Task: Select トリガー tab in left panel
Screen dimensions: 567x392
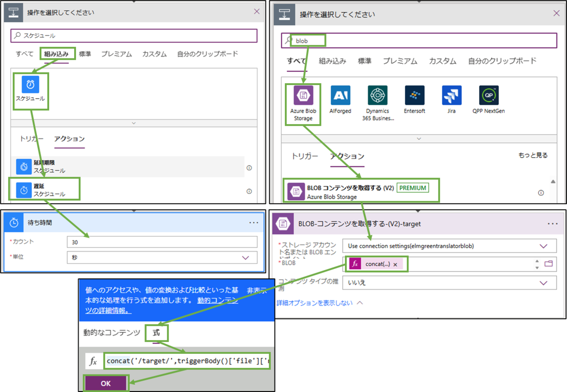Action: [32, 139]
